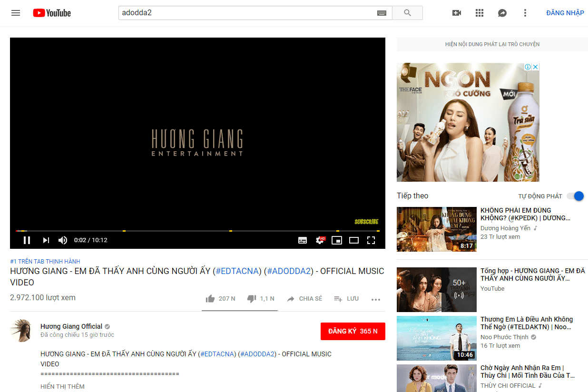The height and width of the screenshot is (392, 588).
Task: Click CHIA SẺ share button
Action: pyautogui.click(x=304, y=299)
